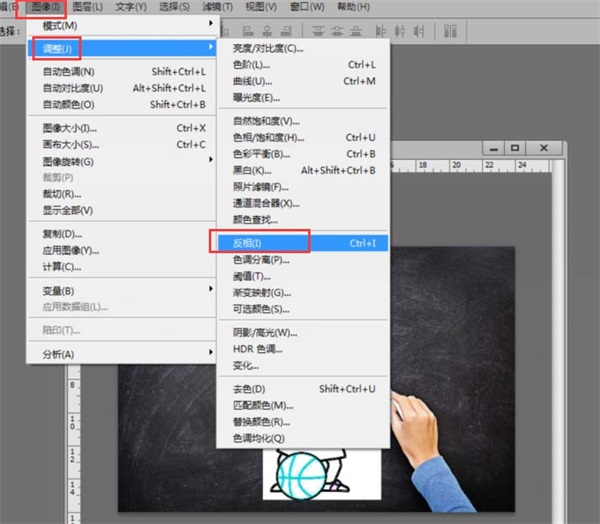Expand the 变量(B) submenu
The image size is (600, 524).
point(123,291)
